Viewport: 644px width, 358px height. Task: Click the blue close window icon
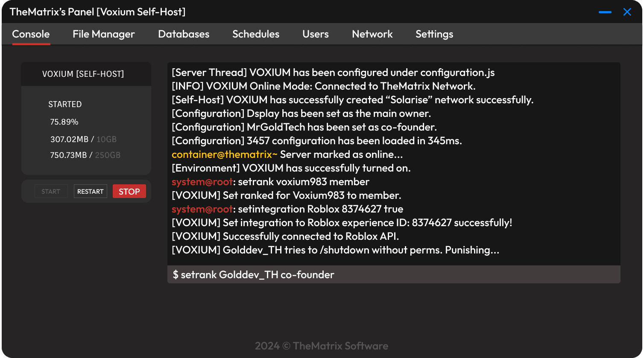click(627, 12)
